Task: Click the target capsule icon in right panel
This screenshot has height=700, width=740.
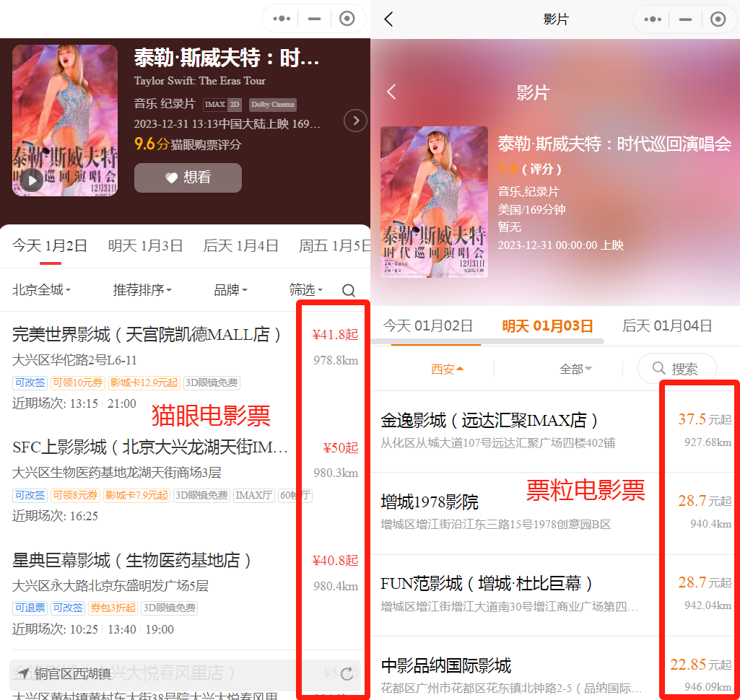Action: click(x=718, y=19)
